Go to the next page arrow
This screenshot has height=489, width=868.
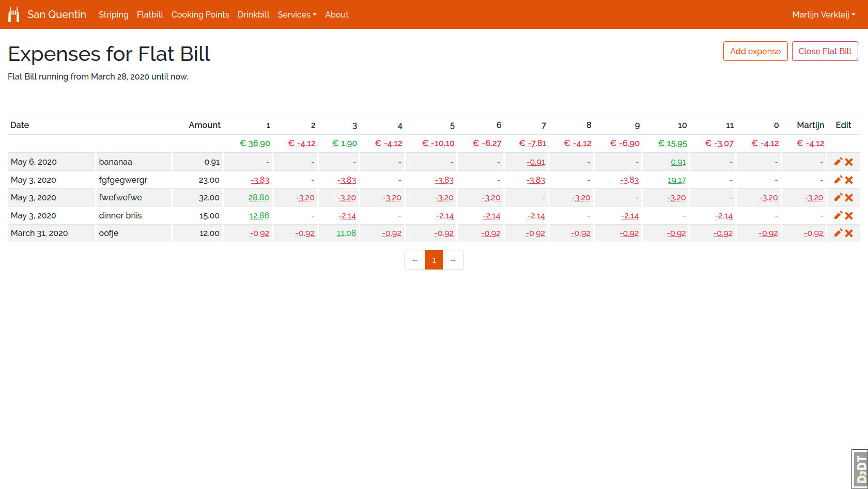coord(453,260)
